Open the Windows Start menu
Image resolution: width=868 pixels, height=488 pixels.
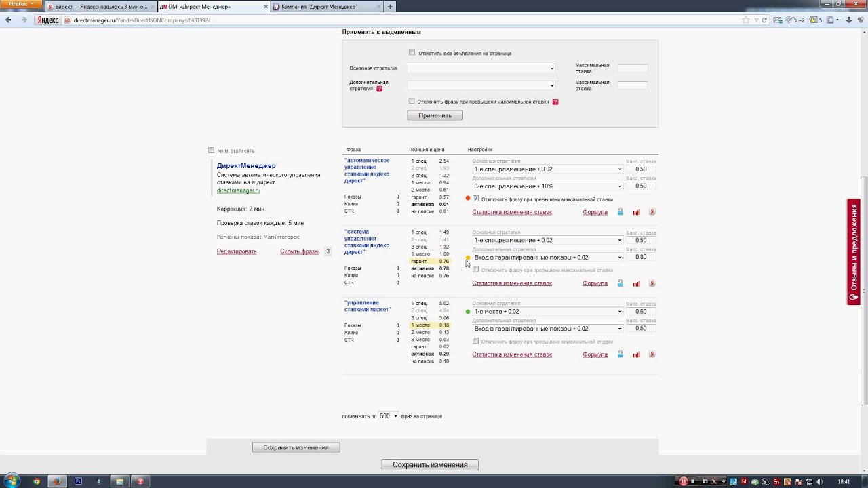click(12, 481)
